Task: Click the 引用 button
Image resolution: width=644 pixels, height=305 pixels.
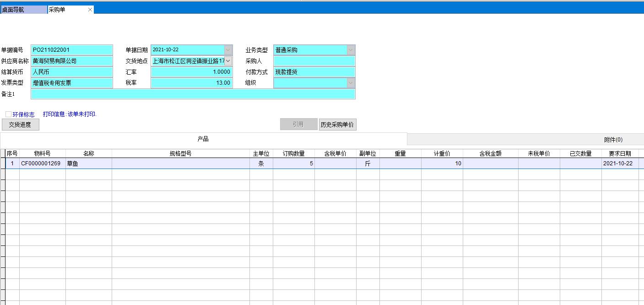Action: tap(298, 125)
